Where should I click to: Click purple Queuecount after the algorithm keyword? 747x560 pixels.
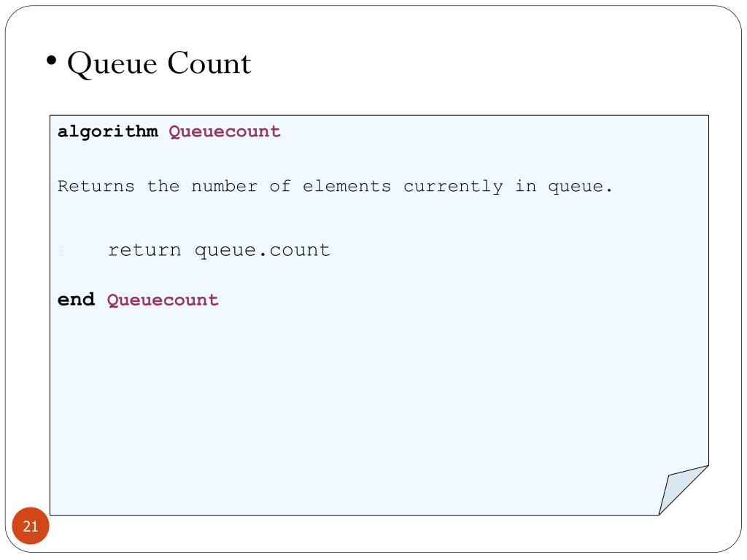click(x=225, y=132)
